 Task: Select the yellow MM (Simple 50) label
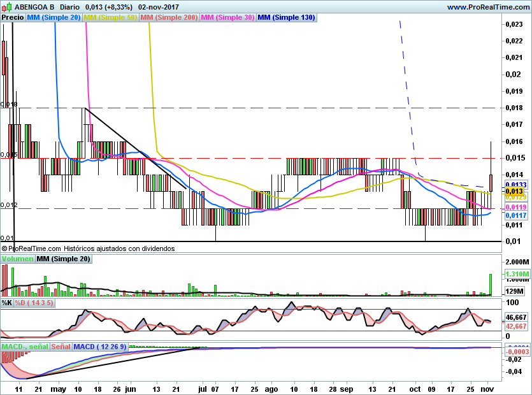(110, 18)
